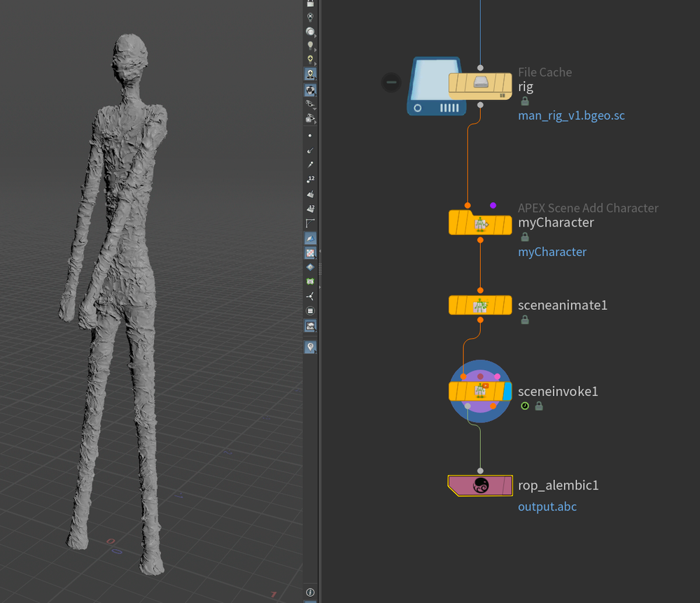Click the clock time-dependency badge under sceneinvoke1
This screenshot has height=603, width=700.
click(524, 406)
